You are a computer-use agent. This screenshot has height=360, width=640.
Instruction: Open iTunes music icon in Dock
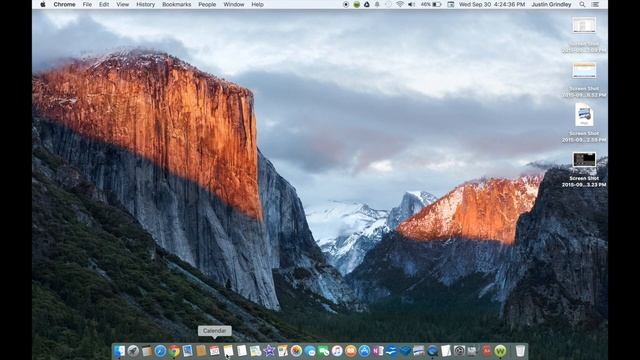[337, 351]
